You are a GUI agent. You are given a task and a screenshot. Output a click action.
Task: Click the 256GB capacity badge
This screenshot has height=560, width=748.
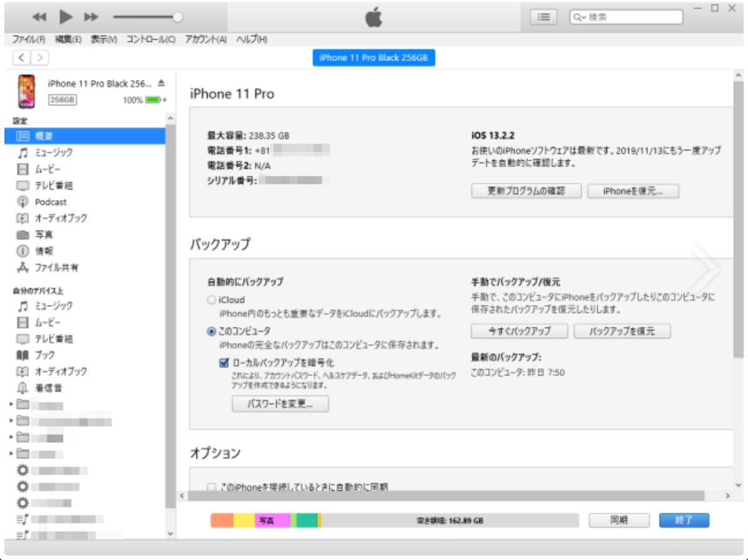(x=62, y=100)
